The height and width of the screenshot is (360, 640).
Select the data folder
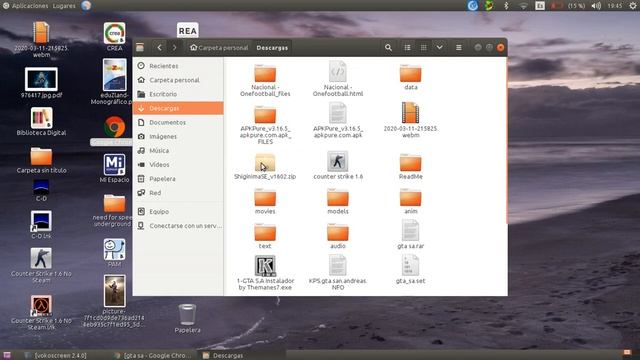[x=411, y=77]
